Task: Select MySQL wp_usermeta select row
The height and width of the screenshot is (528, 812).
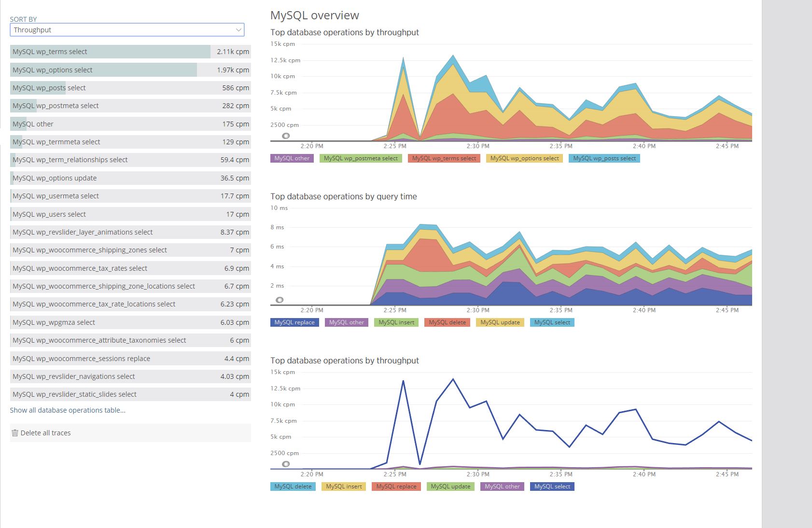Action: [130, 196]
